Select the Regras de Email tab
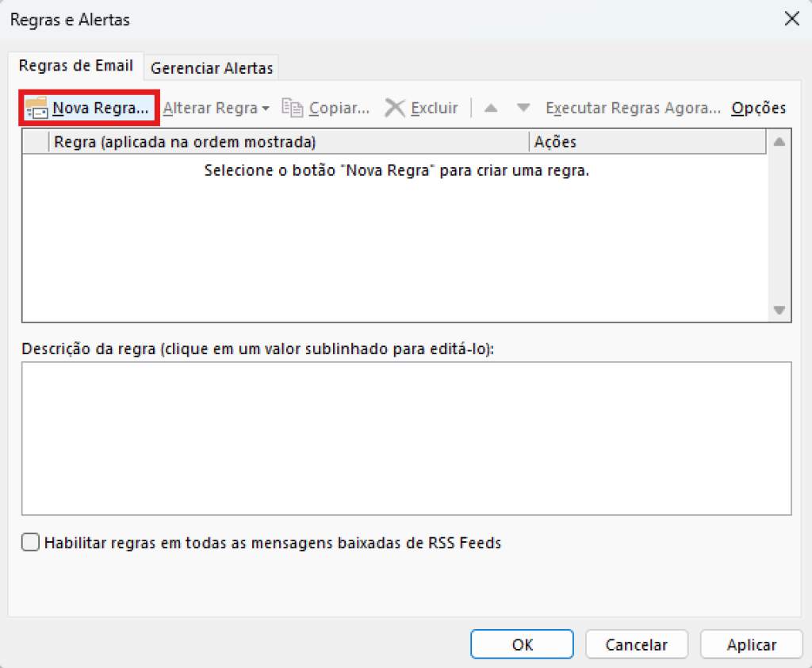The width and height of the screenshot is (812, 668). click(x=76, y=66)
